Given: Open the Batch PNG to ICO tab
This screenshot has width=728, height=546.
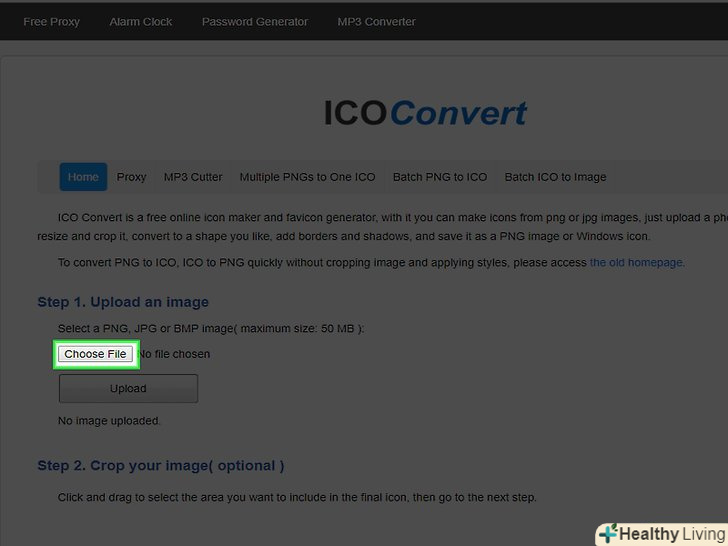Looking at the screenshot, I should pyautogui.click(x=440, y=177).
